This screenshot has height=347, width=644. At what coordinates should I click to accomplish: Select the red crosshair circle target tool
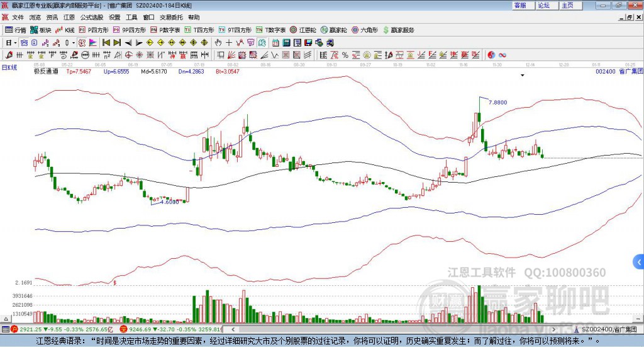coord(128,55)
